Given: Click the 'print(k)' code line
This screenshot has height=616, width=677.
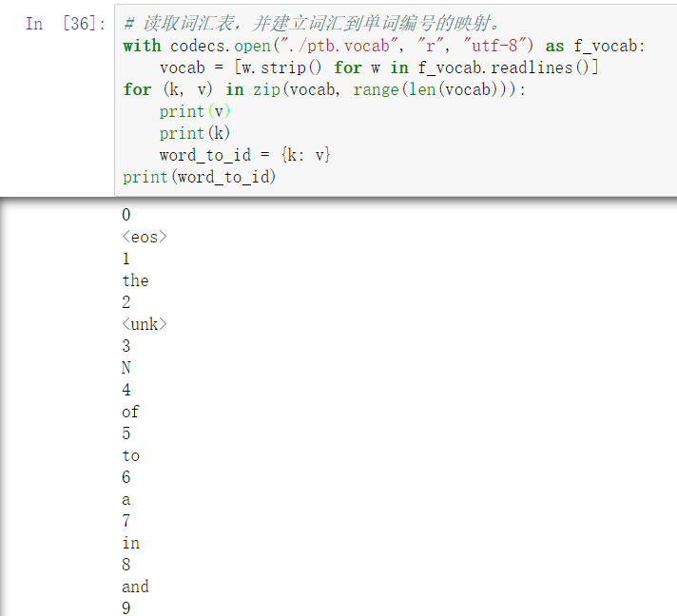Looking at the screenshot, I should (195, 133).
